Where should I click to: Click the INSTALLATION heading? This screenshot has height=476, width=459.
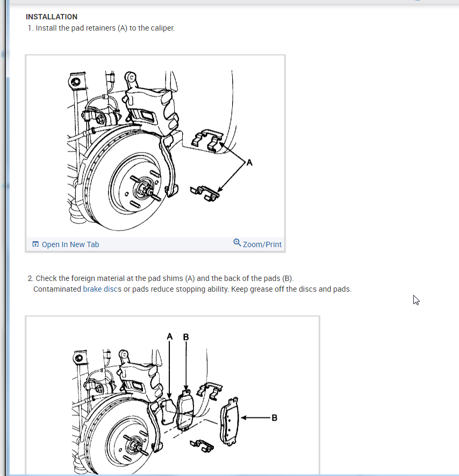click(x=52, y=17)
